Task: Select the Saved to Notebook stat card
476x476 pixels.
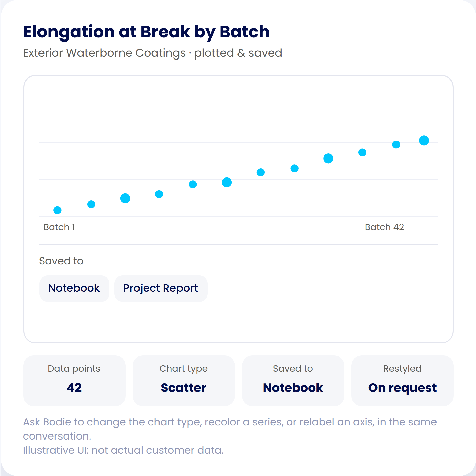Action: pyautogui.click(x=293, y=381)
